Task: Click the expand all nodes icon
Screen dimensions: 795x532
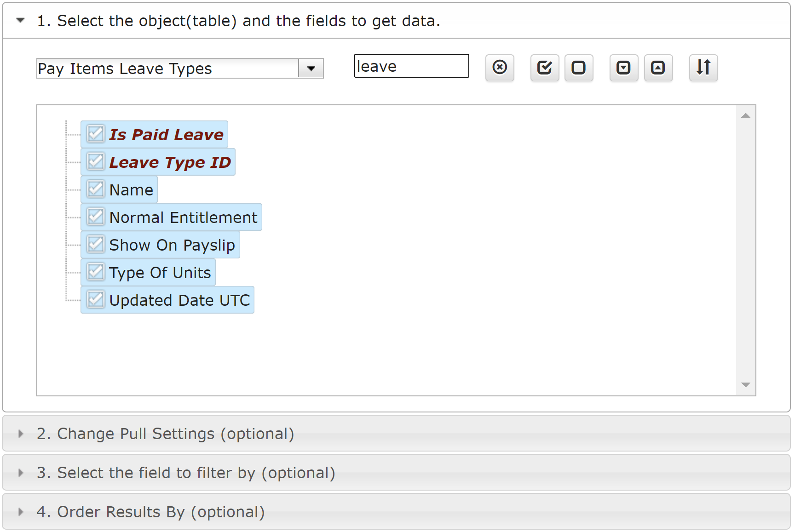Action: 624,68
